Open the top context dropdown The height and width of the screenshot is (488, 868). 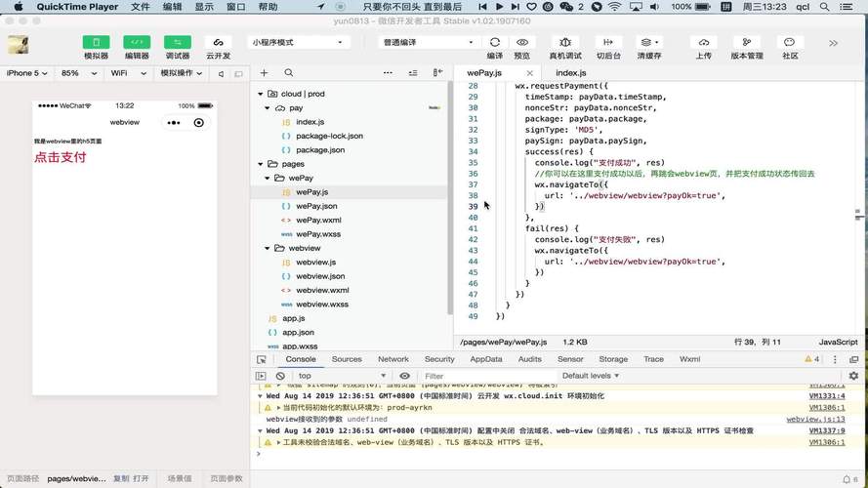pos(341,376)
